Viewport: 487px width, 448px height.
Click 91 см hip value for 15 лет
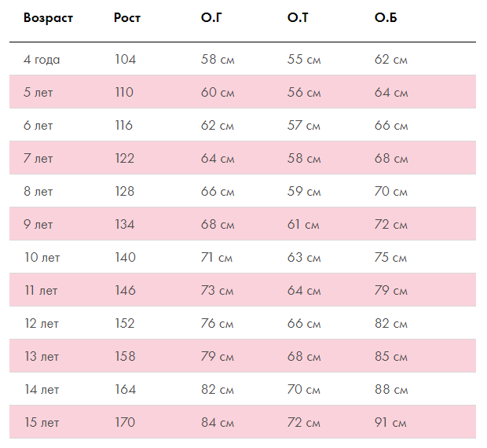(x=390, y=423)
